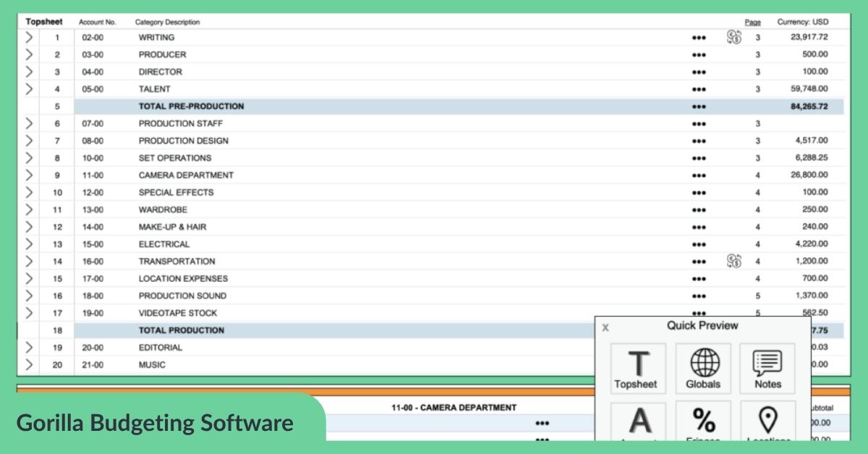
Task: Open the three-dots menu for CAMERA DEPARTMENT
Action: pos(698,176)
